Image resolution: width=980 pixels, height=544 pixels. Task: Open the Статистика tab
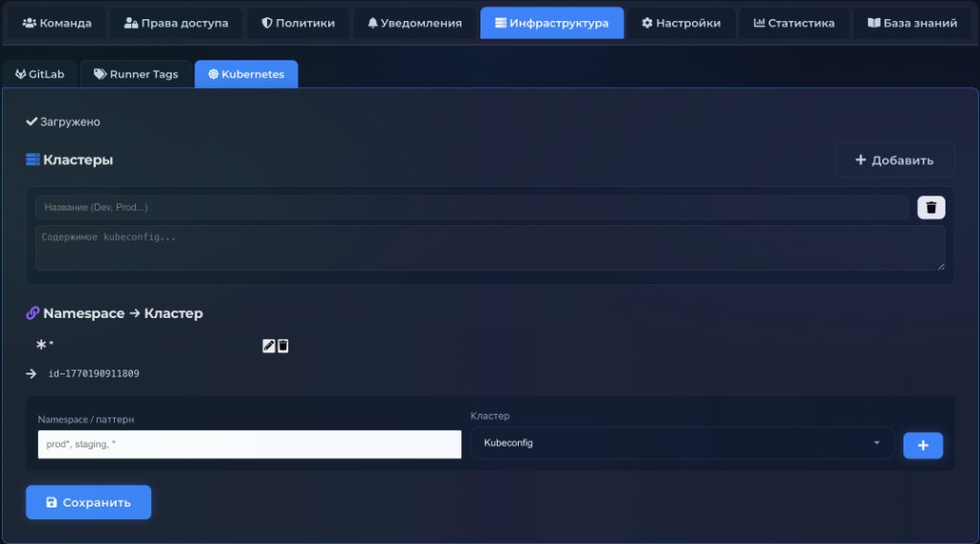click(x=793, y=23)
